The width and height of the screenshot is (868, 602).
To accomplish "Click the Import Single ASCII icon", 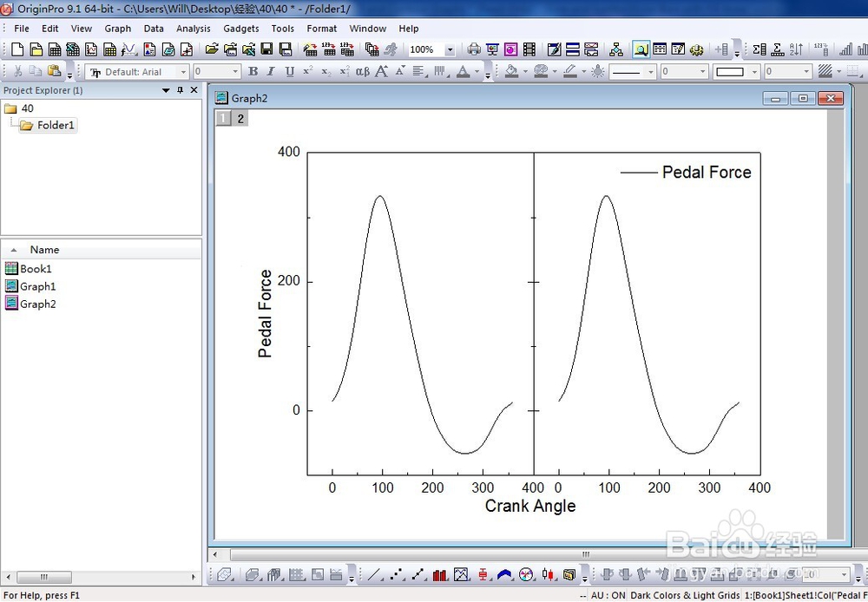I will point(329,49).
